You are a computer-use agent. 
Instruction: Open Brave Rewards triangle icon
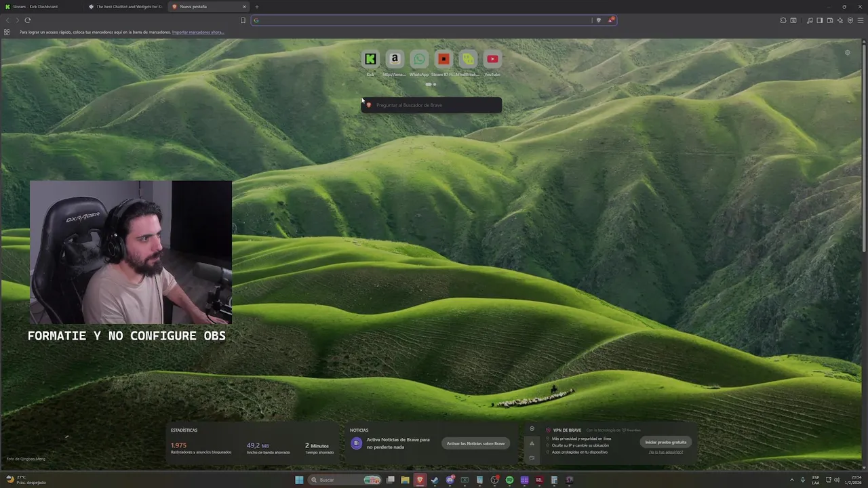point(611,20)
